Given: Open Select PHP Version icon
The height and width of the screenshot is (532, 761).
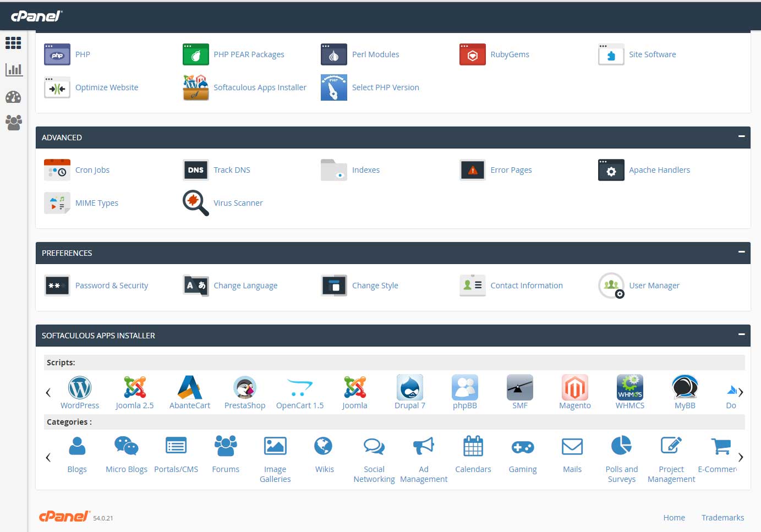Looking at the screenshot, I should [334, 87].
